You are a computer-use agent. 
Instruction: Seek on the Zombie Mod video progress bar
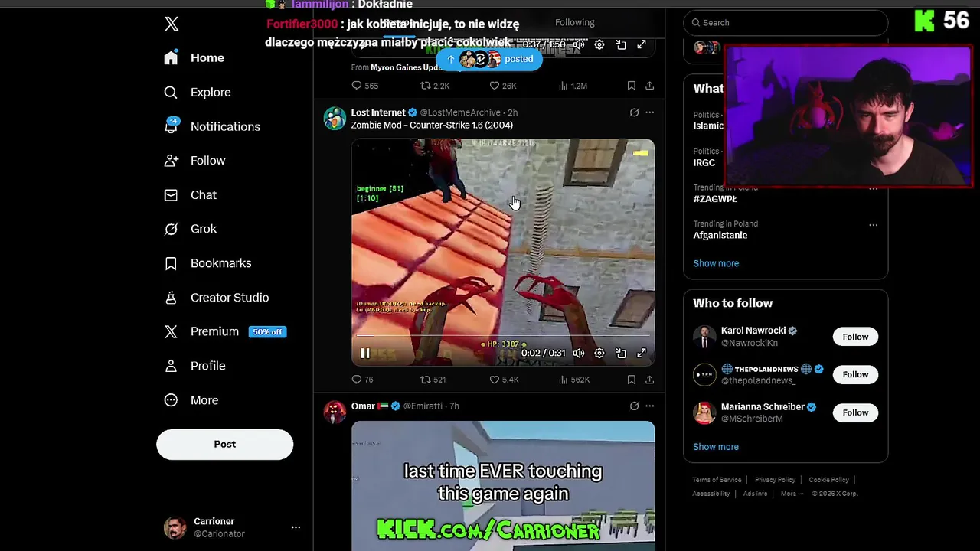pyautogui.click(x=503, y=335)
